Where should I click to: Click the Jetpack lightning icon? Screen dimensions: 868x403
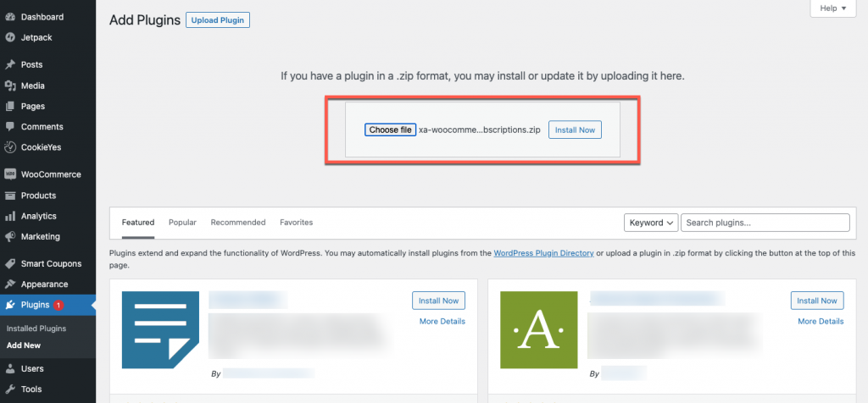[x=10, y=37]
